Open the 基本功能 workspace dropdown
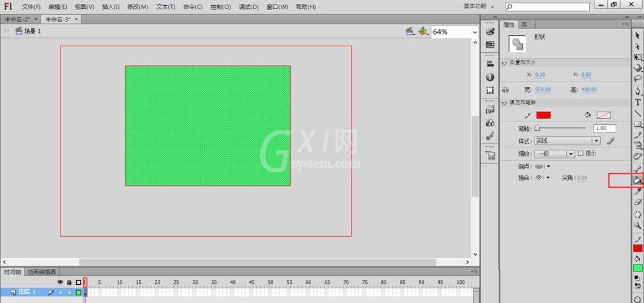This screenshot has height=303, width=644. 478,6
